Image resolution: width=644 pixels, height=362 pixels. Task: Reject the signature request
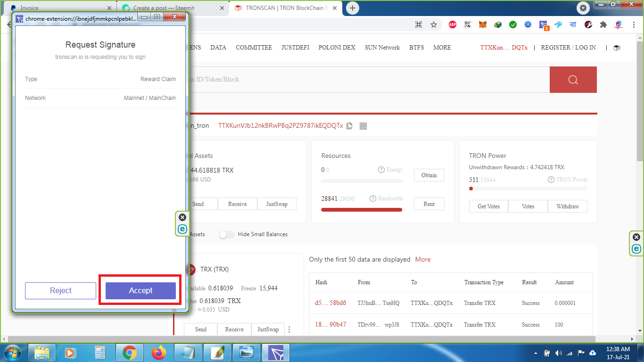tap(61, 291)
